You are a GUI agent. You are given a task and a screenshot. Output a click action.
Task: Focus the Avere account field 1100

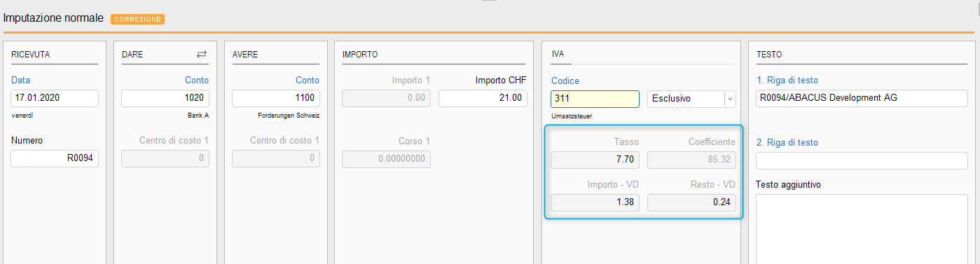coord(276,99)
